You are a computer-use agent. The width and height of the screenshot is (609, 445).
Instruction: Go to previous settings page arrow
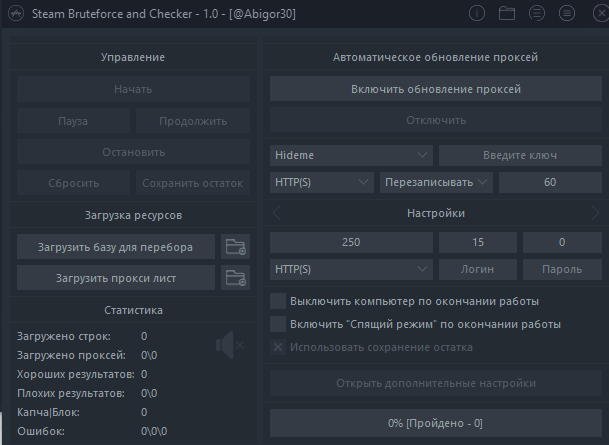(277, 213)
